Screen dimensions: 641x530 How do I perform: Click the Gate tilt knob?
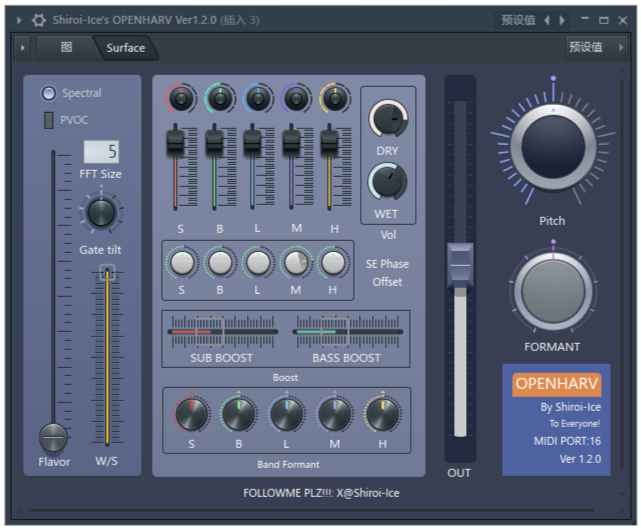(100, 212)
